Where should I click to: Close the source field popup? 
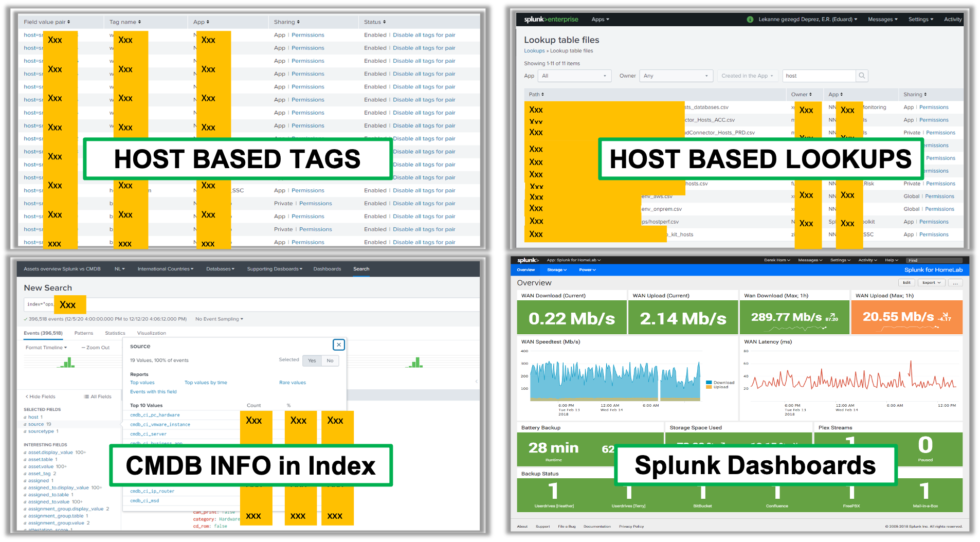pyautogui.click(x=339, y=345)
